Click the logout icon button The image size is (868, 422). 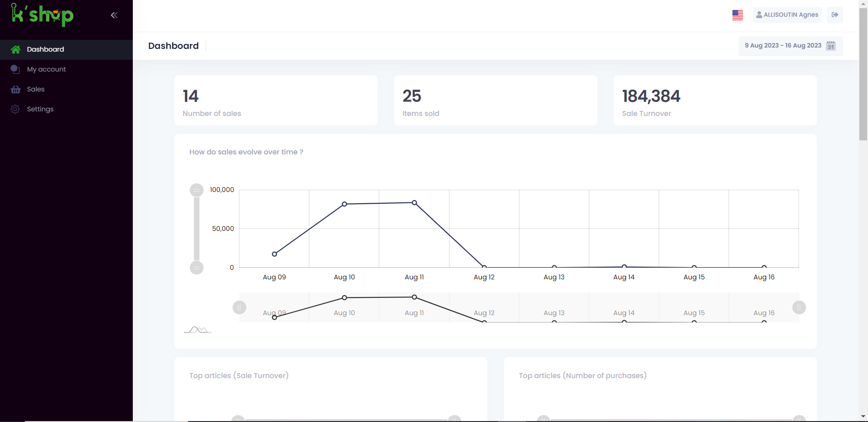coord(834,15)
